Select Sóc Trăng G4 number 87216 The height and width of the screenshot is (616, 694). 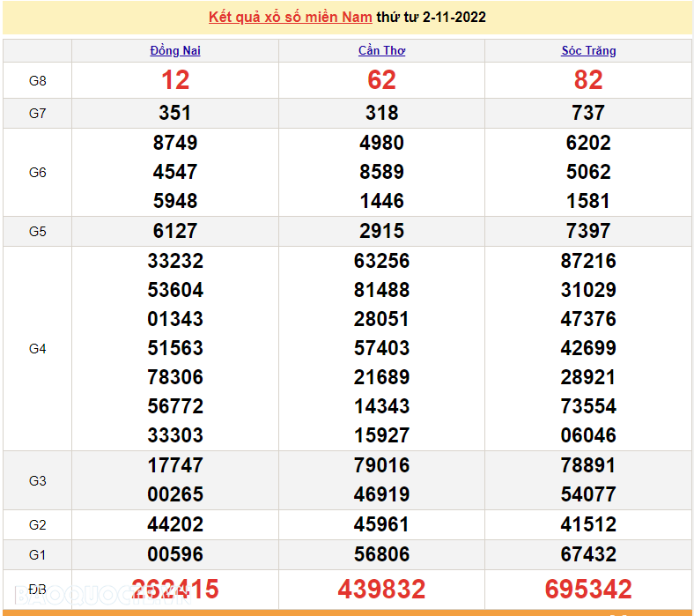tap(588, 261)
